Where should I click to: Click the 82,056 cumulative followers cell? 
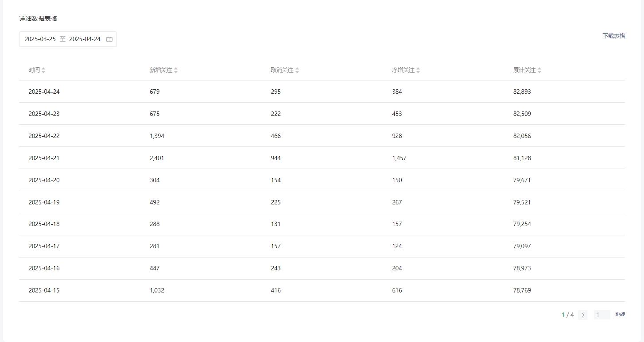click(522, 136)
